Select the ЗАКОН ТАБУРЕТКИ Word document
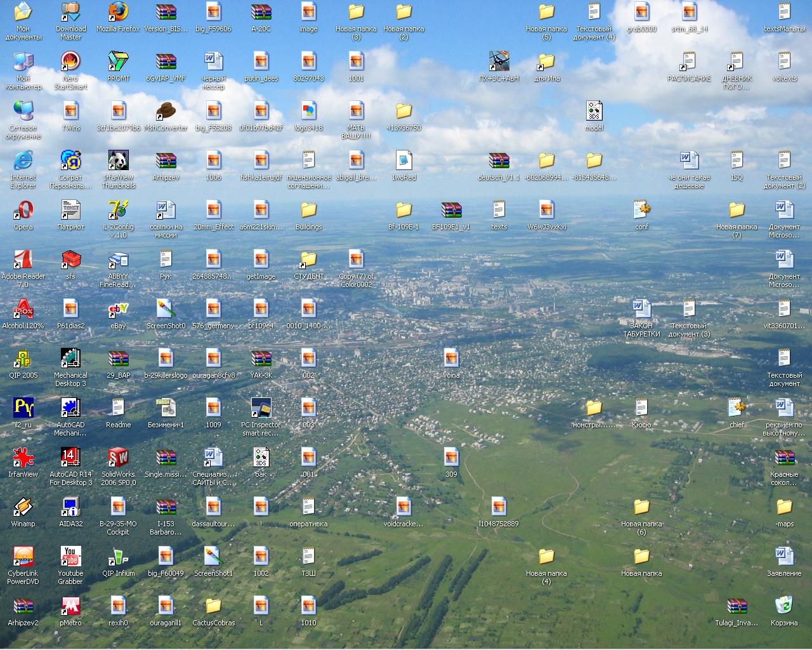 [641, 309]
